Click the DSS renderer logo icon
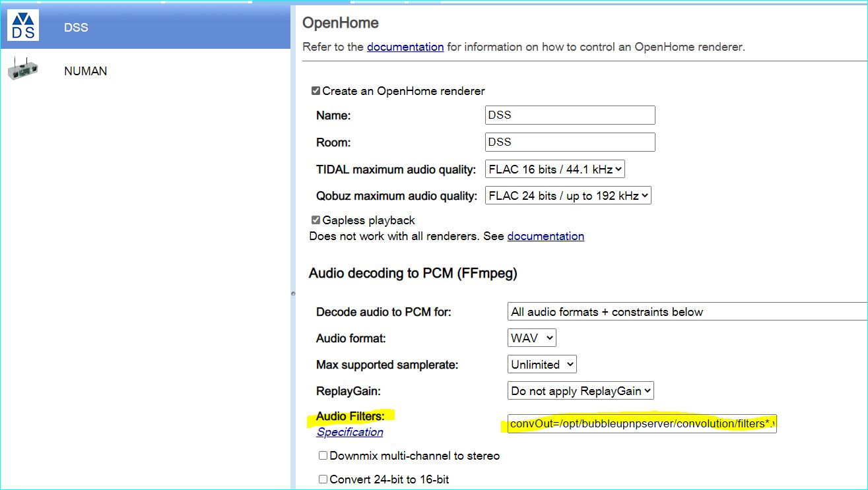The height and width of the screenshot is (490, 868). tap(23, 26)
